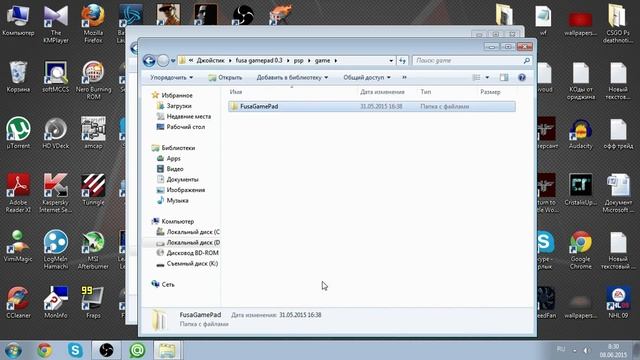This screenshot has height=360, width=640.
Task: Select the Mozilla Firefox desktop icon
Action: click(x=93, y=24)
